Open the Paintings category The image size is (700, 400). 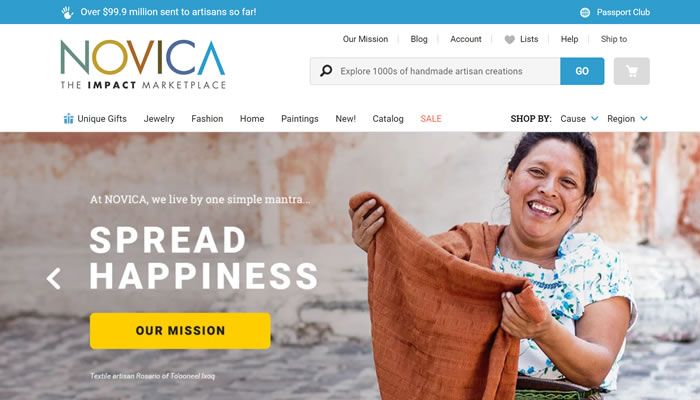pos(300,119)
